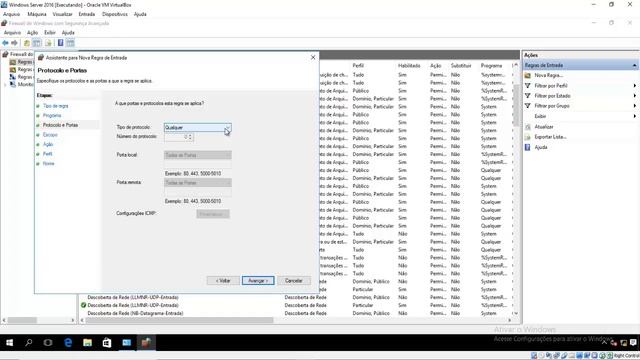This screenshot has height=360, width=640.
Task: Open the Store icon on the taskbar
Action: tap(107, 343)
